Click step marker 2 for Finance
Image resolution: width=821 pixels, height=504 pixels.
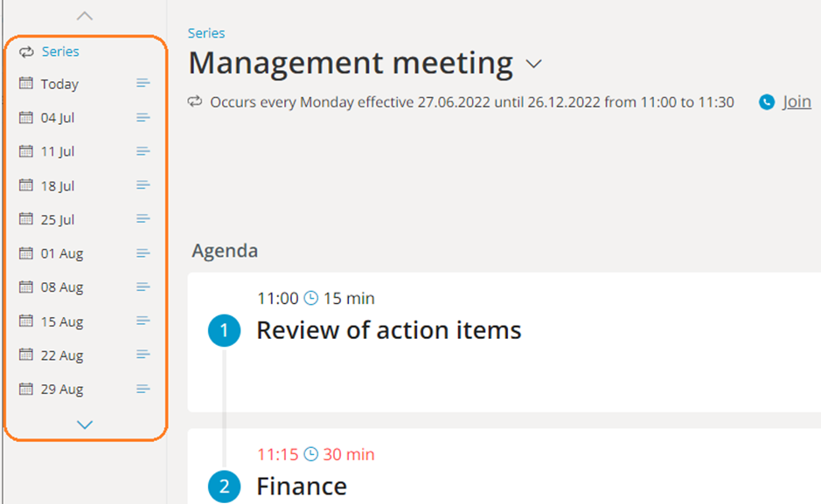[x=225, y=487]
